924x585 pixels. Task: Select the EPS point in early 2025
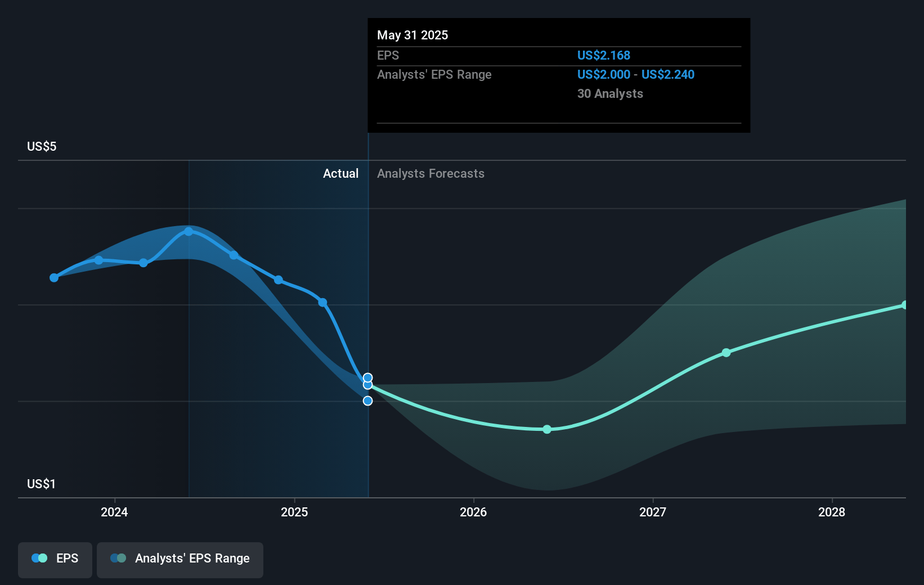pyautogui.click(x=322, y=303)
